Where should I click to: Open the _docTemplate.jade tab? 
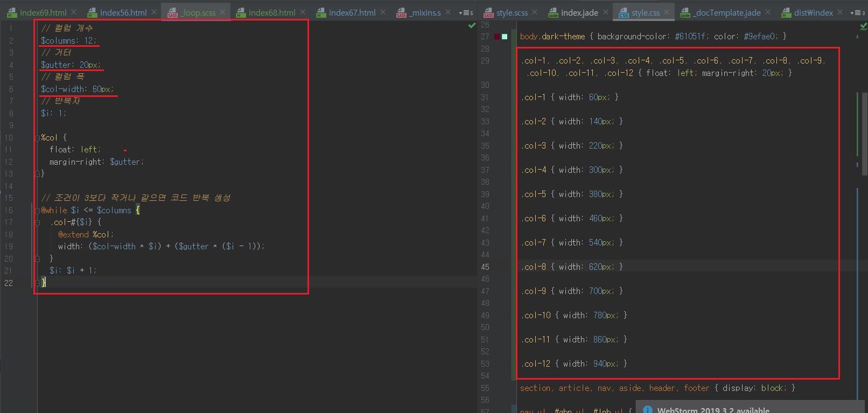pyautogui.click(x=727, y=12)
